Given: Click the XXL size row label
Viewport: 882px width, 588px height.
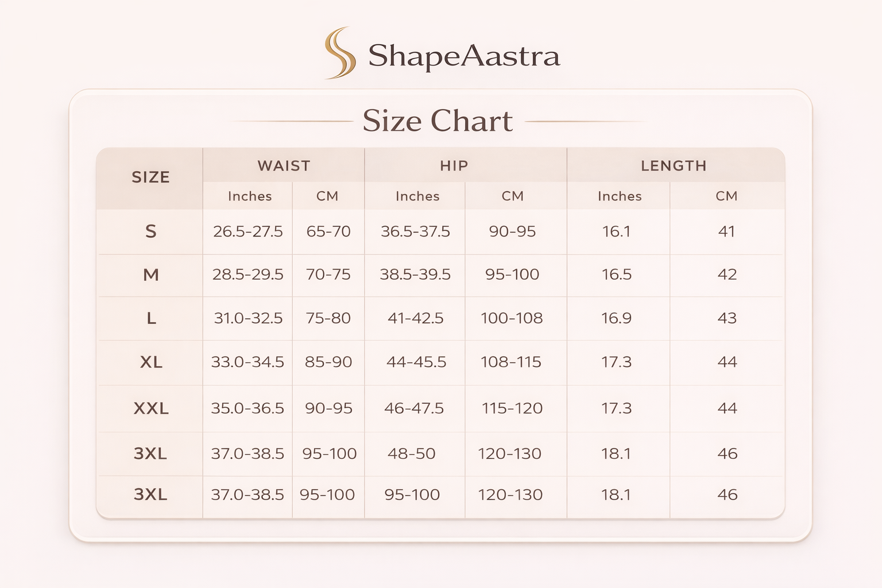Looking at the screenshot, I should [151, 408].
